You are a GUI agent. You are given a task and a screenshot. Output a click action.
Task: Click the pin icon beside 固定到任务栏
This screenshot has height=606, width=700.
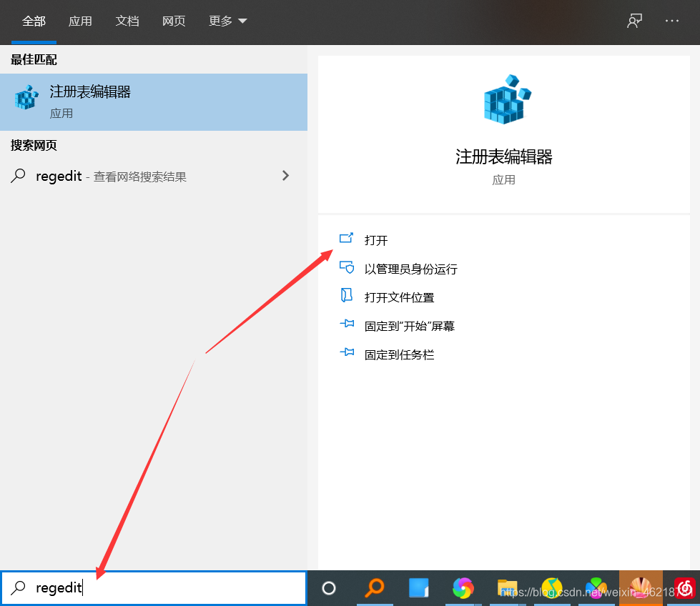click(x=347, y=352)
